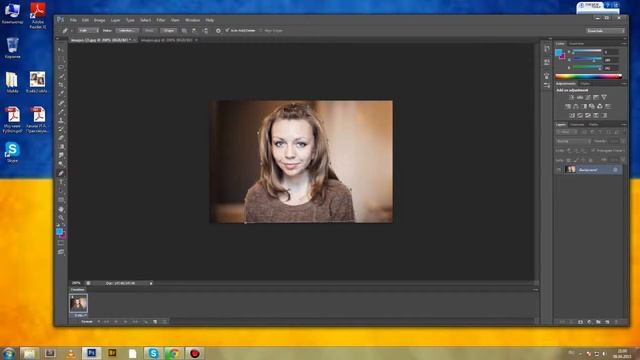The width and height of the screenshot is (640, 360).
Task: Toggle the Auto Add/Delete checkbox
Action: pyautogui.click(x=227, y=31)
